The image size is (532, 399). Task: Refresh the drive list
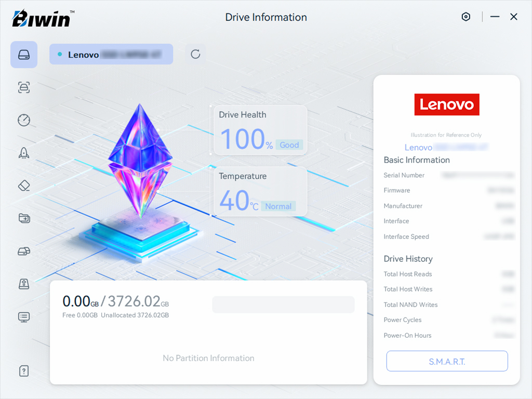pos(195,54)
